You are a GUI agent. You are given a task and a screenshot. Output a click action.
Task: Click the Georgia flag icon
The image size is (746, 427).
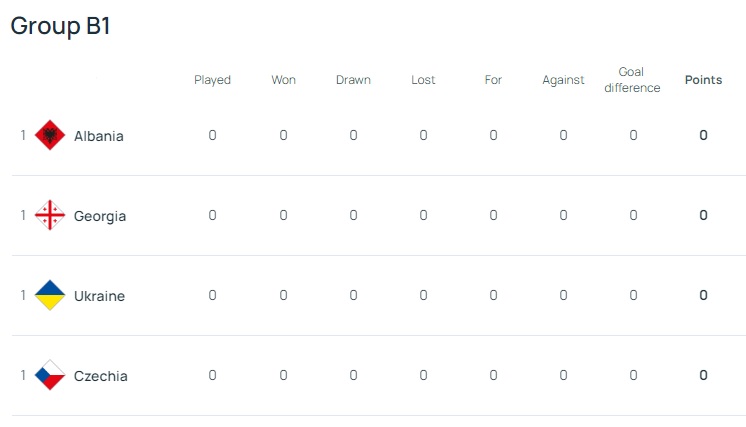click(50, 215)
